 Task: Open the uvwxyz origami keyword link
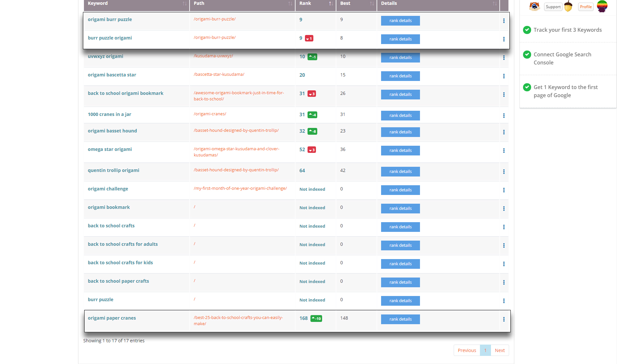click(105, 56)
